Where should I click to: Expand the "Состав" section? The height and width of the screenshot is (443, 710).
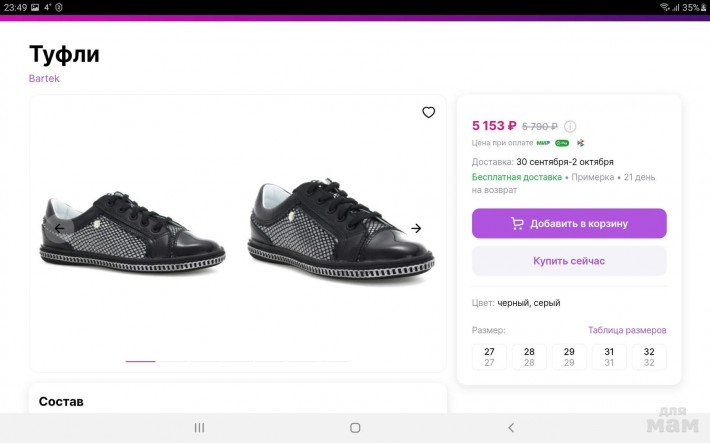point(61,401)
